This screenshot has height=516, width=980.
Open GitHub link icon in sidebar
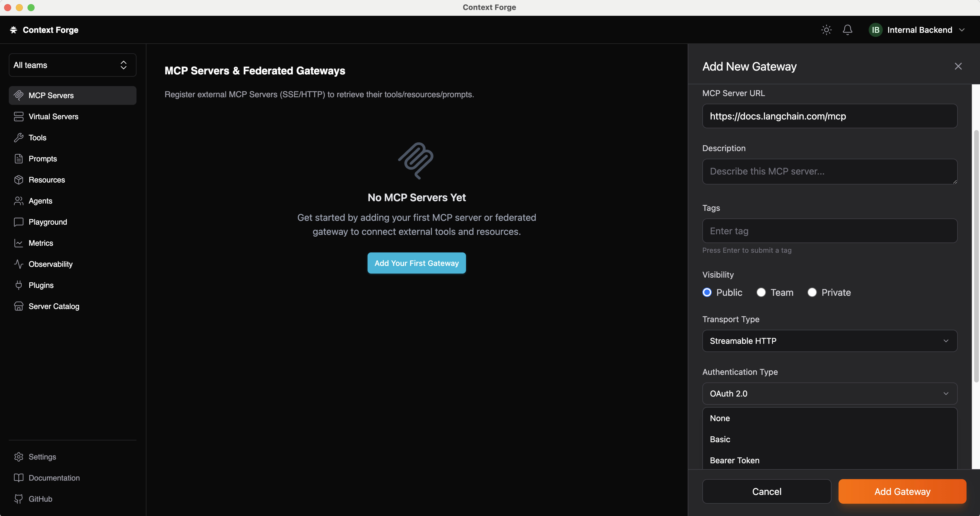18,499
